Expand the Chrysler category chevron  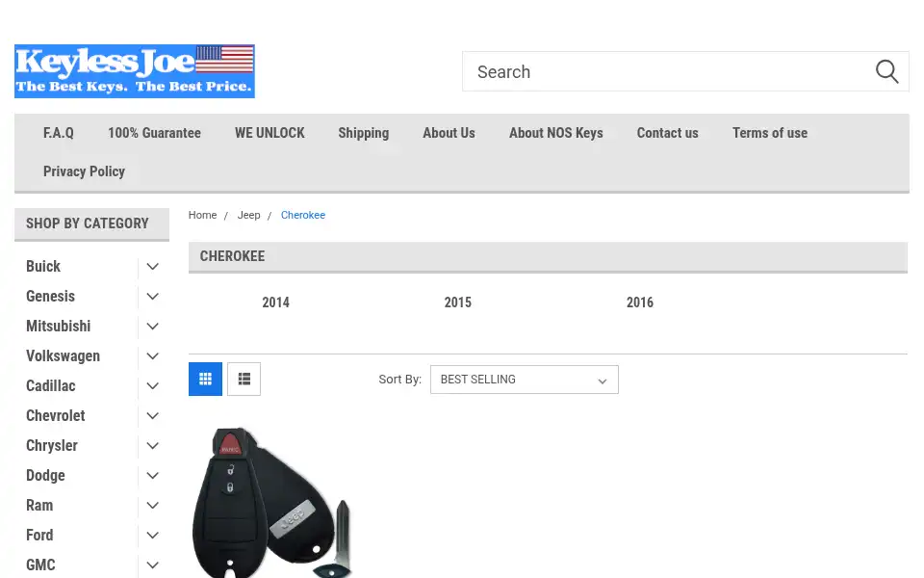tap(153, 446)
